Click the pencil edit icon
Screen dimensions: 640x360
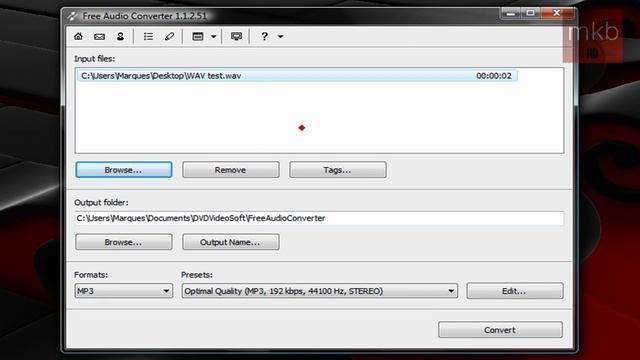point(169,36)
